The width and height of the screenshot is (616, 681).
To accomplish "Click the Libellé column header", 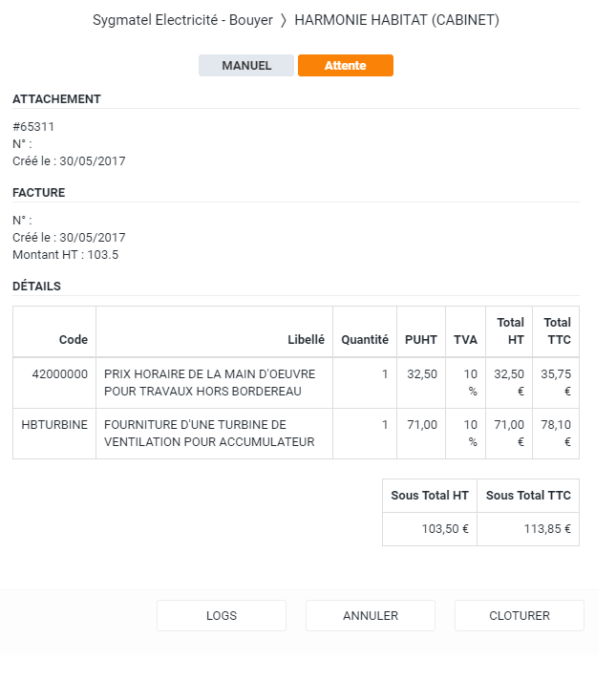I will tap(306, 340).
